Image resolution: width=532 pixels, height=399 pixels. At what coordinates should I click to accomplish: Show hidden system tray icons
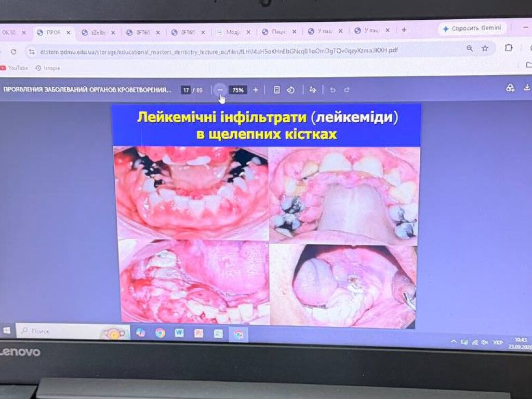pyautogui.click(x=454, y=342)
